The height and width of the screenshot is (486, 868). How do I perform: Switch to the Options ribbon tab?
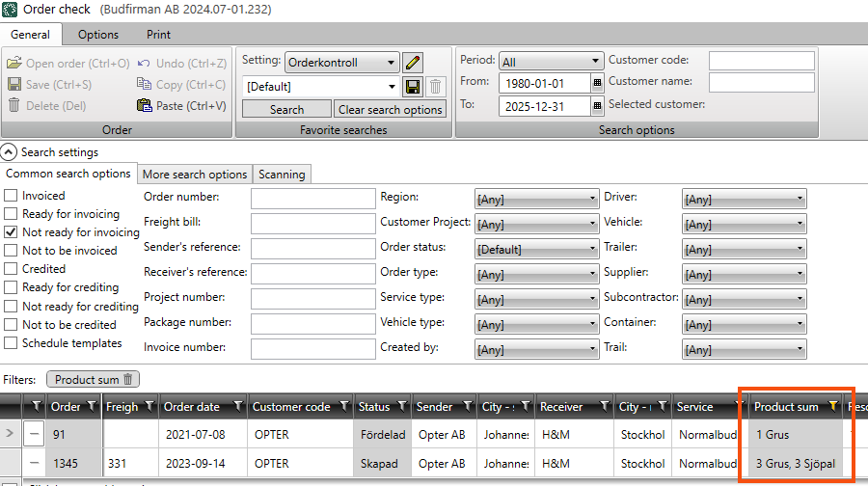point(98,35)
